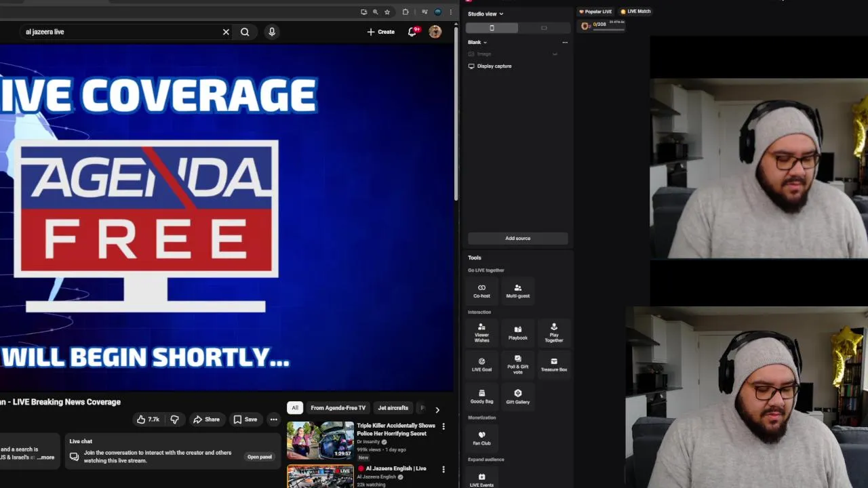
Task: Click the LIVE Match badge
Action: click(636, 12)
